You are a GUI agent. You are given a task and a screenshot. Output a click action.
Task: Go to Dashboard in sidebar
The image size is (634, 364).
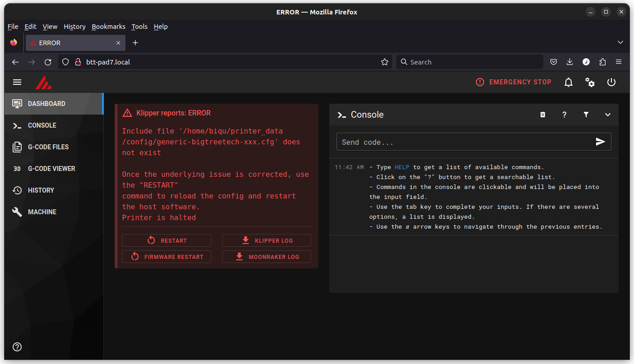point(54,104)
